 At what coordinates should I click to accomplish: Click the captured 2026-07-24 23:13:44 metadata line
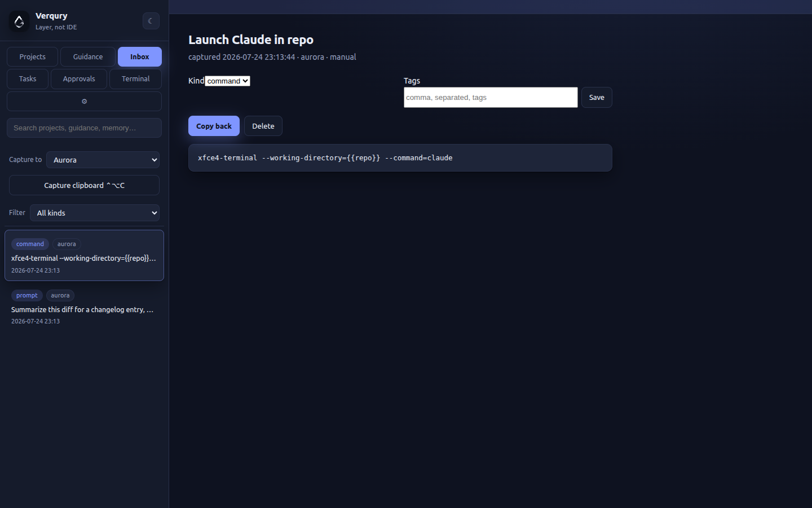272,57
